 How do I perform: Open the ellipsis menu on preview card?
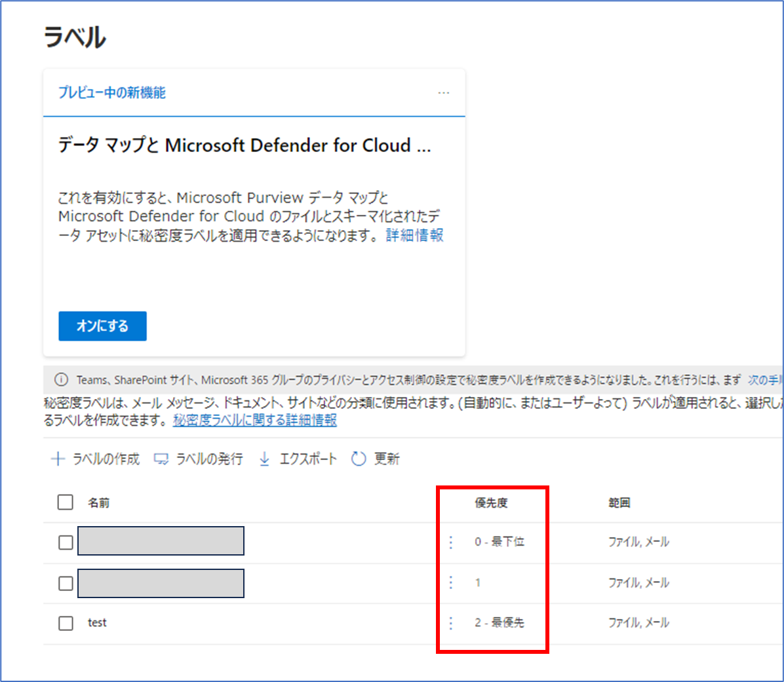pyautogui.click(x=444, y=93)
